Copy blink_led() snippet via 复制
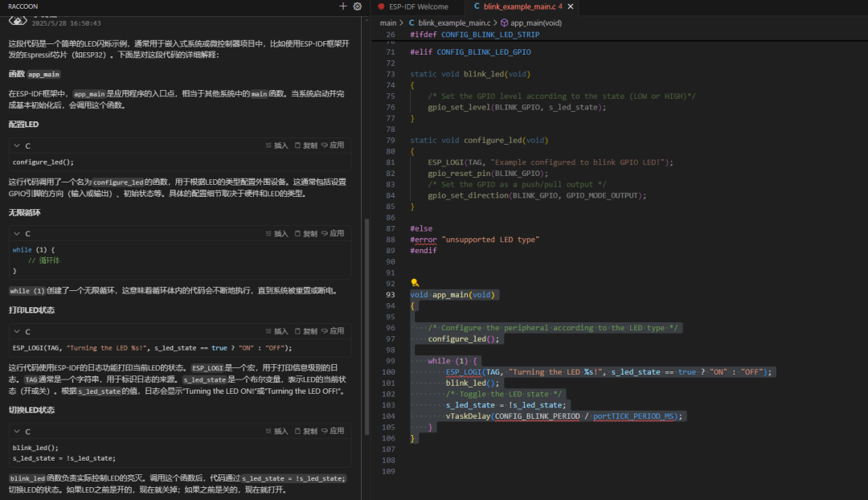 (x=305, y=431)
